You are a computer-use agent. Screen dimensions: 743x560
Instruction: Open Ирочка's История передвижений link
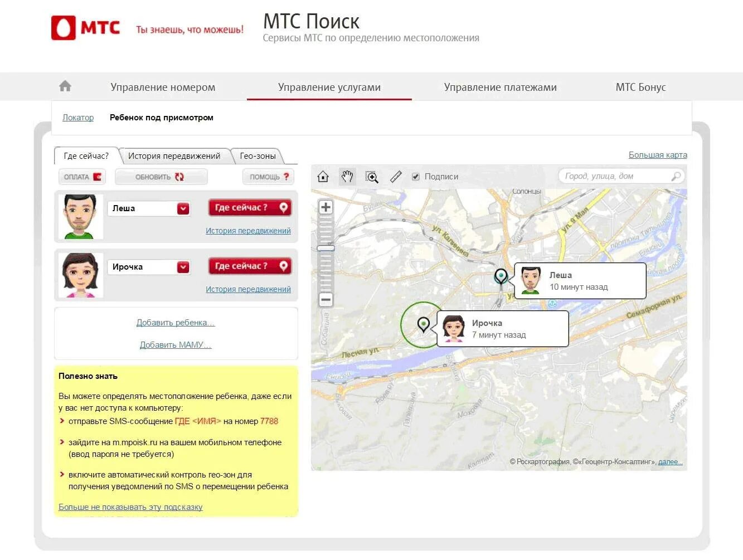tap(248, 289)
